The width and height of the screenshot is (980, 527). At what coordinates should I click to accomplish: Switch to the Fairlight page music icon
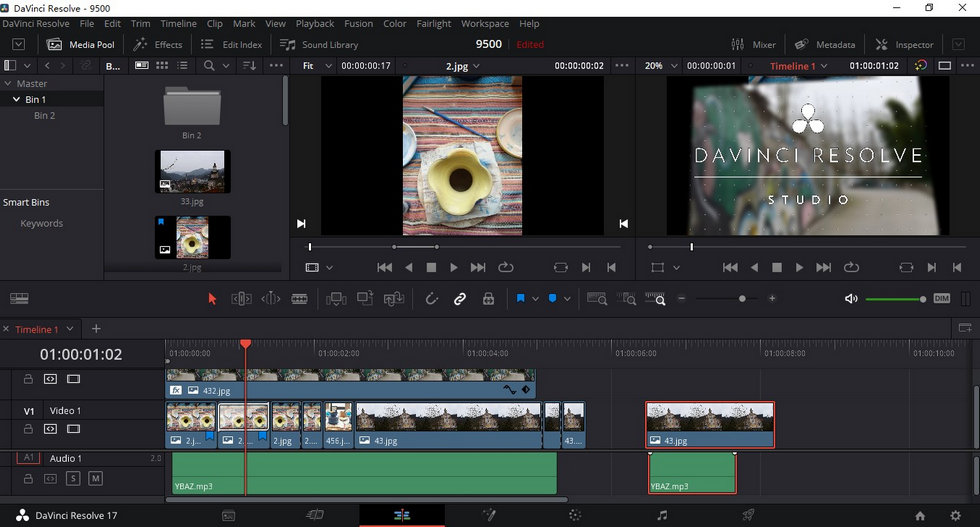[x=662, y=515]
